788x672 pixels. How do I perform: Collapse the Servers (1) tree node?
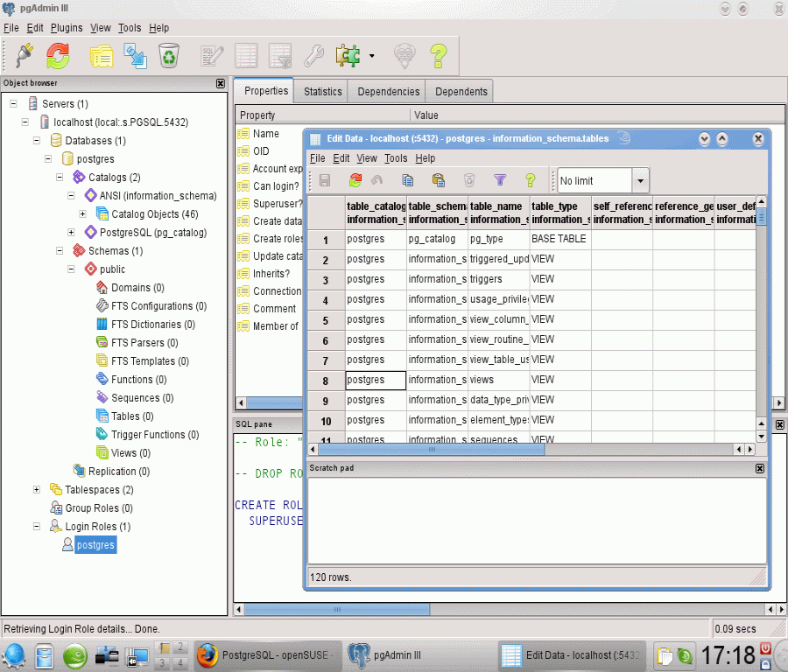point(13,103)
